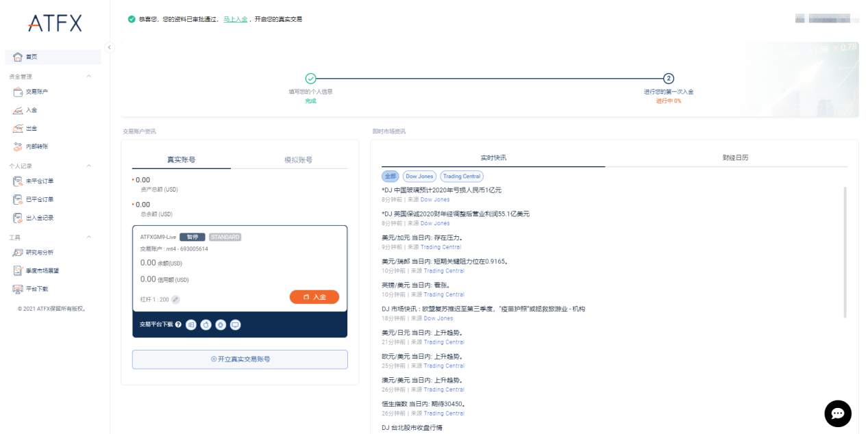The width and height of the screenshot is (868, 434).
Task: Click the ATFX logo
Action: (x=55, y=23)
